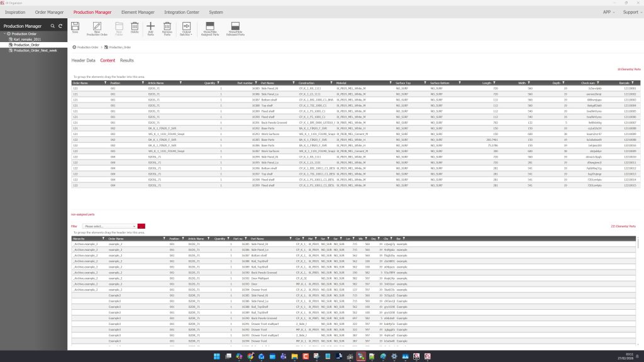Click the Part Name column header in top table
This screenshot has width=644, height=362.
[268, 82]
